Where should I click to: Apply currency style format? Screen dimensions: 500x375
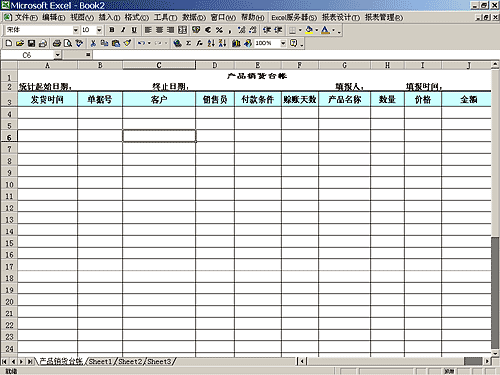click(x=196, y=30)
